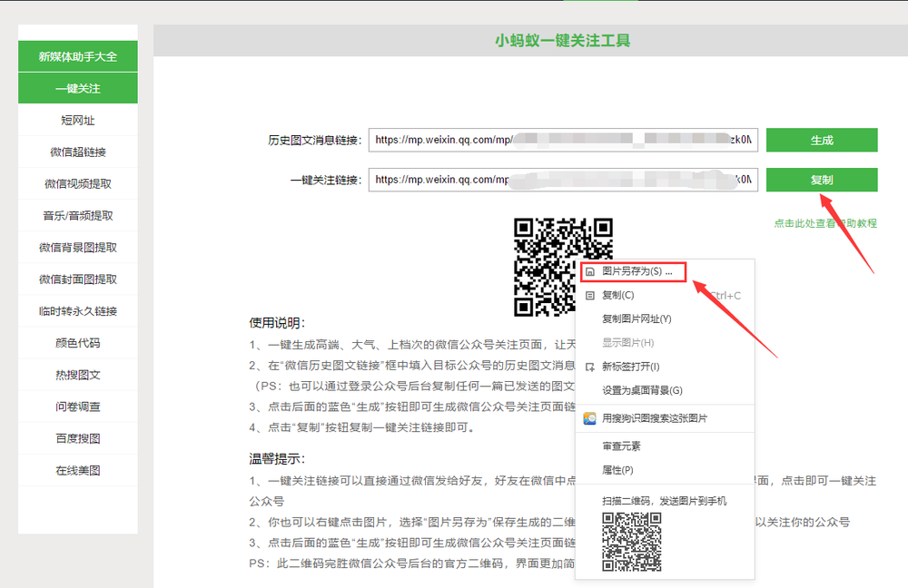Screen dimensions: 908x588
Task: Focus the 历史图文消息链接 input field
Action: click(563, 140)
